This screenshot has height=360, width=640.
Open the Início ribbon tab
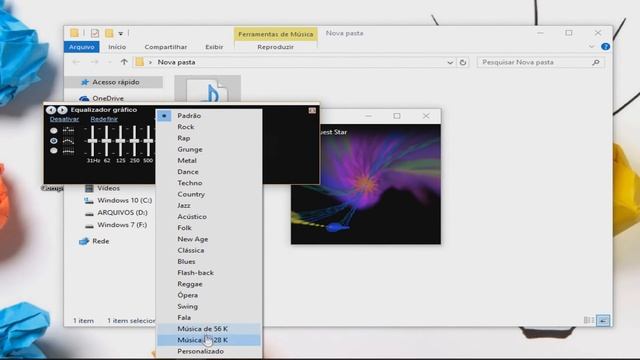(x=117, y=47)
